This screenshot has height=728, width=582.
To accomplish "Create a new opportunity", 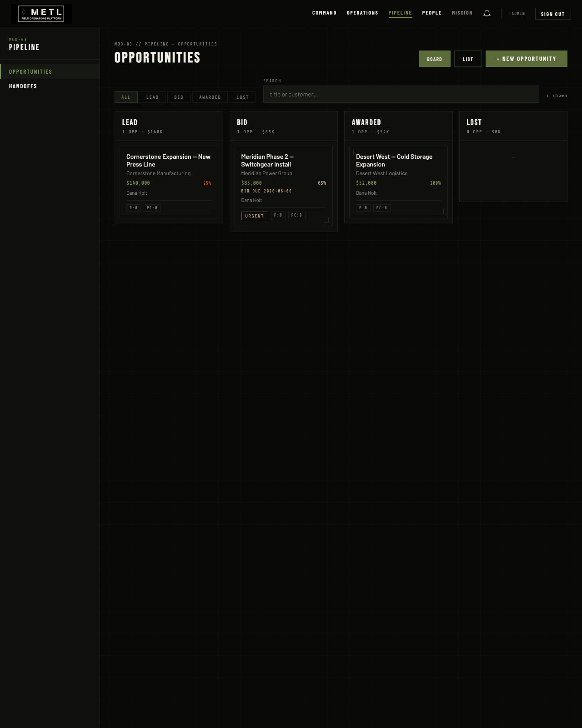I will point(527,59).
